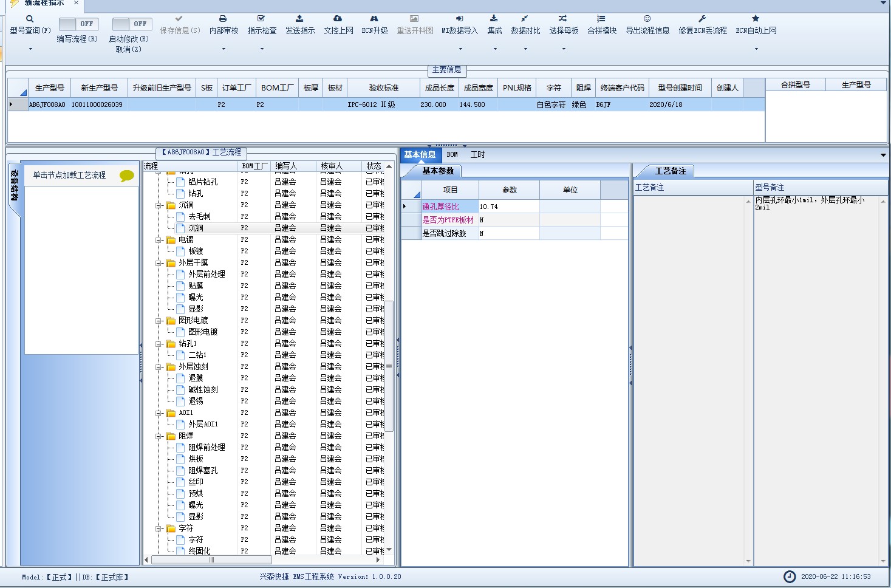This screenshot has width=891, height=588.
Task: Collapse the 字符 folder node
Action: click(158, 528)
